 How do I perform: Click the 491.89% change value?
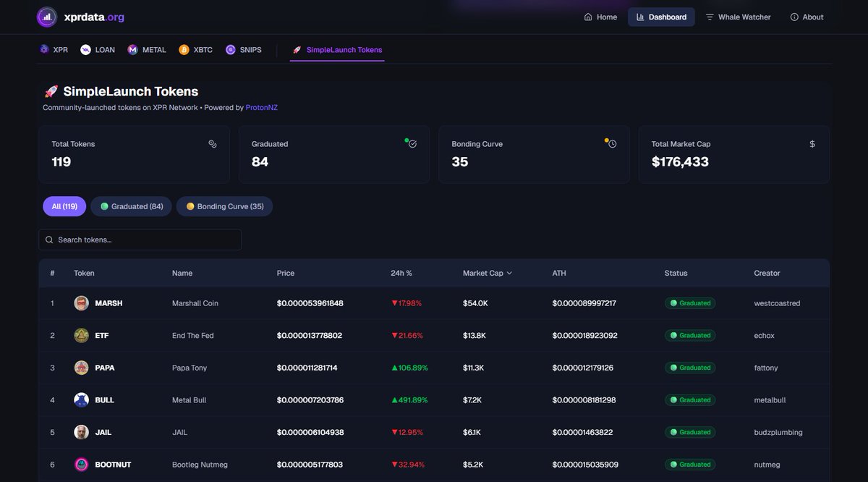[409, 399]
